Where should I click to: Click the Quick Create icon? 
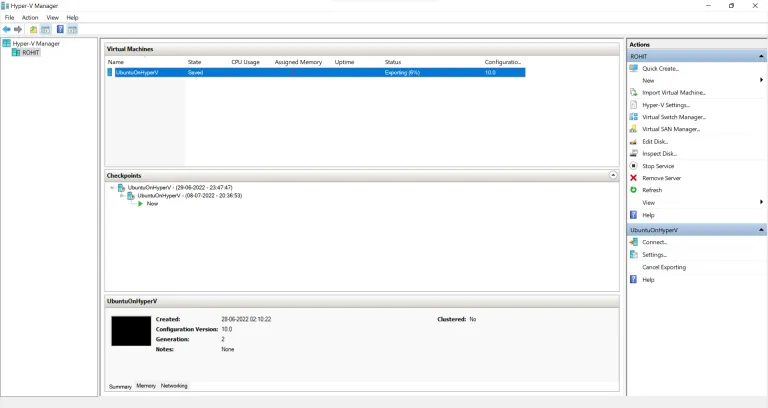pyautogui.click(x=633, y=69)
